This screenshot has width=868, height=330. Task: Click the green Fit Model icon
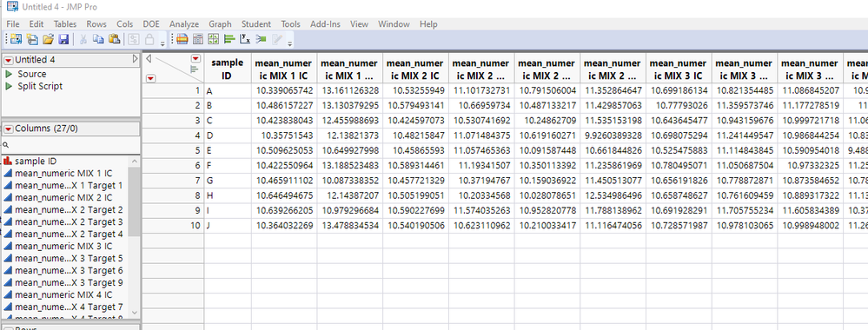point(261,39)
